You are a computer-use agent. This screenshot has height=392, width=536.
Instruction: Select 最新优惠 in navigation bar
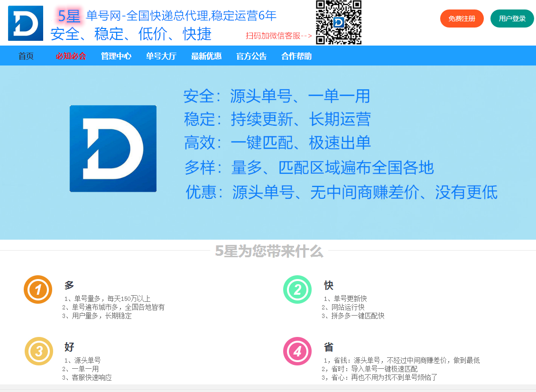206,56
